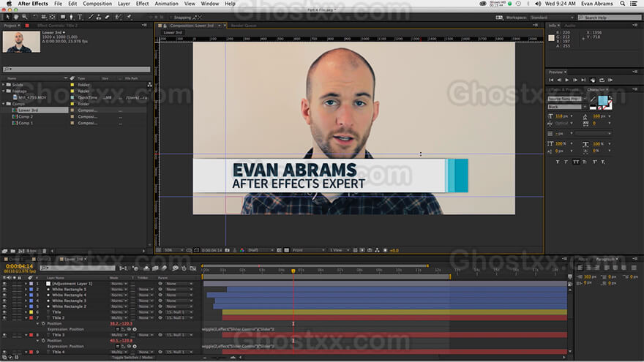This screenshot has width=644, height=362.
Task: Toggle the Position stopwatch under Title 2
Action: point(43,323)
